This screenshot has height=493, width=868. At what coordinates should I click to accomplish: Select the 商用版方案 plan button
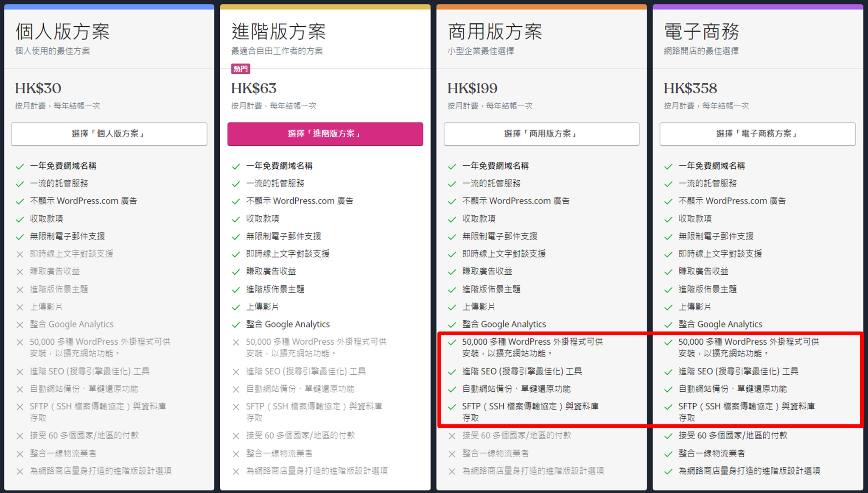pos(541,134)
